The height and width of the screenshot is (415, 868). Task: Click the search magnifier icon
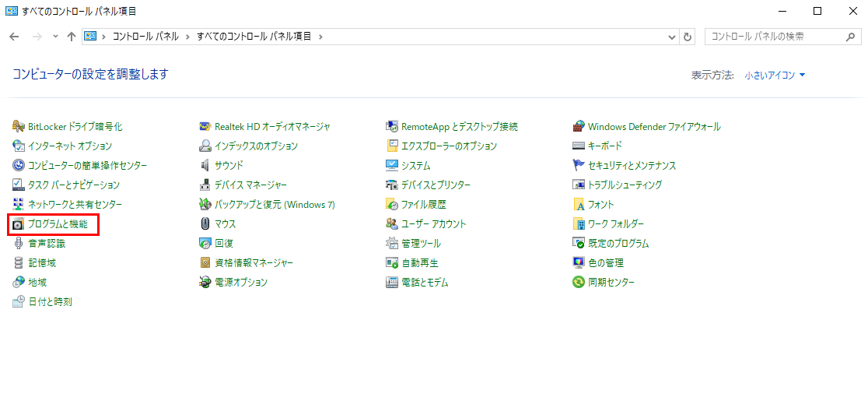[x=850, y=37]
